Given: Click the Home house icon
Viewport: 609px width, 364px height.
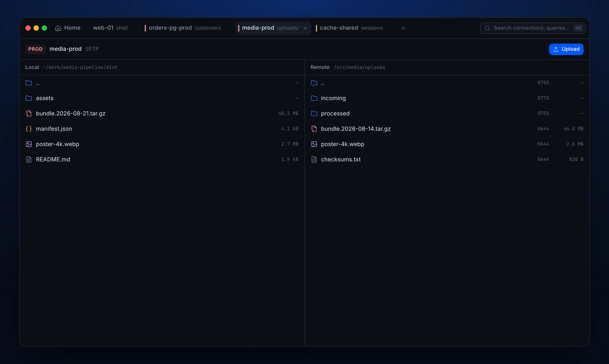Looking at the screenshot, I should [x=58, y=28].
